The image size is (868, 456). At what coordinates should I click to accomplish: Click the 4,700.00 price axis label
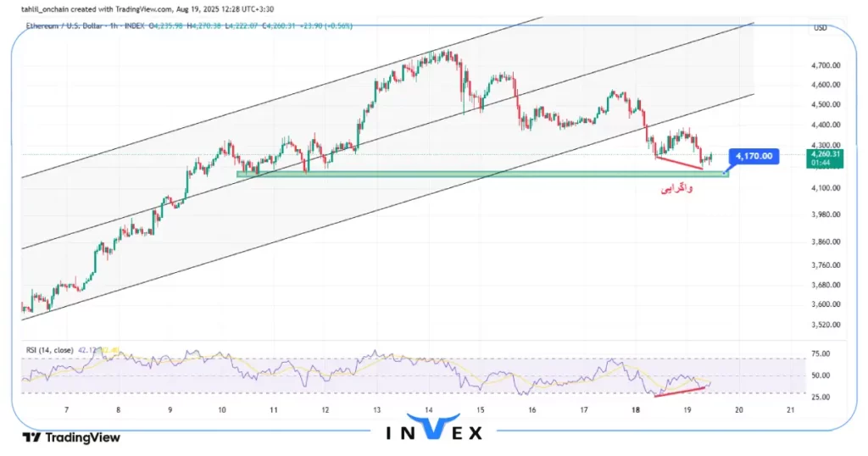825,65
